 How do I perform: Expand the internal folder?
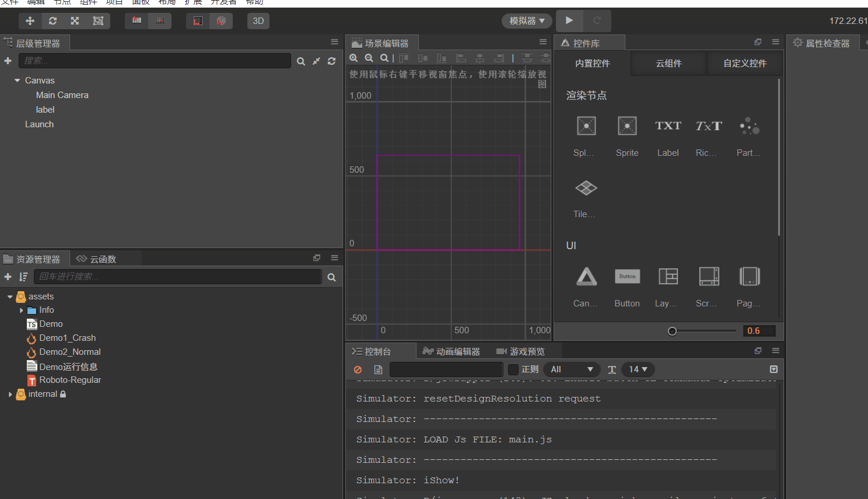tap(10, 395)
